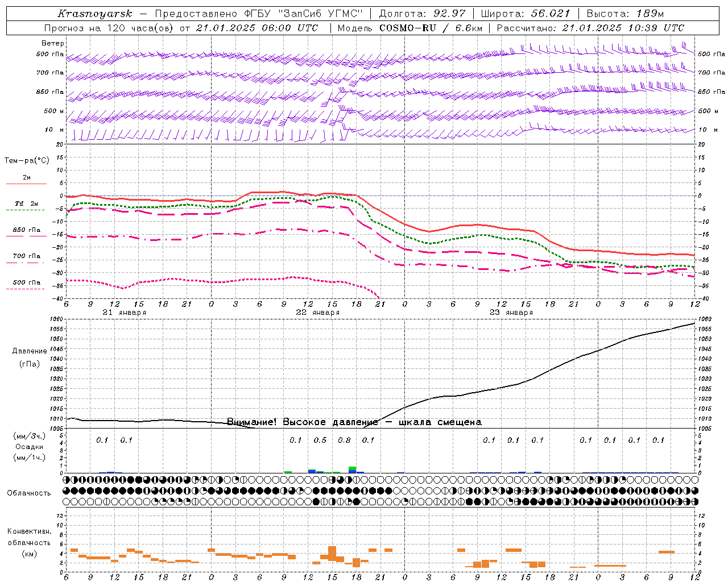Viewport: 728px width, 582px height.
Task: Click the tallest green precipitation bar
Action: [353, 468]
